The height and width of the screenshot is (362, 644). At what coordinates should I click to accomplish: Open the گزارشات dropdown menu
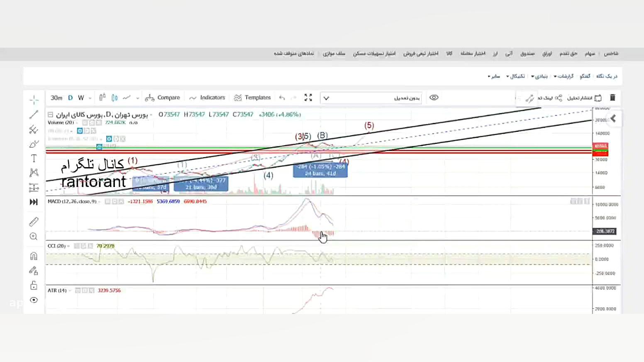pos(563,76)
